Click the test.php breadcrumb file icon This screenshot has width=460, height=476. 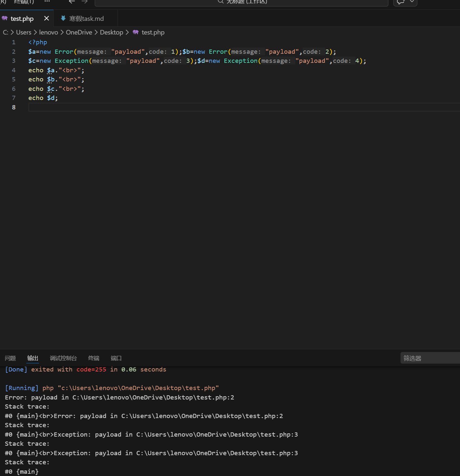click(x=136, y=32)
